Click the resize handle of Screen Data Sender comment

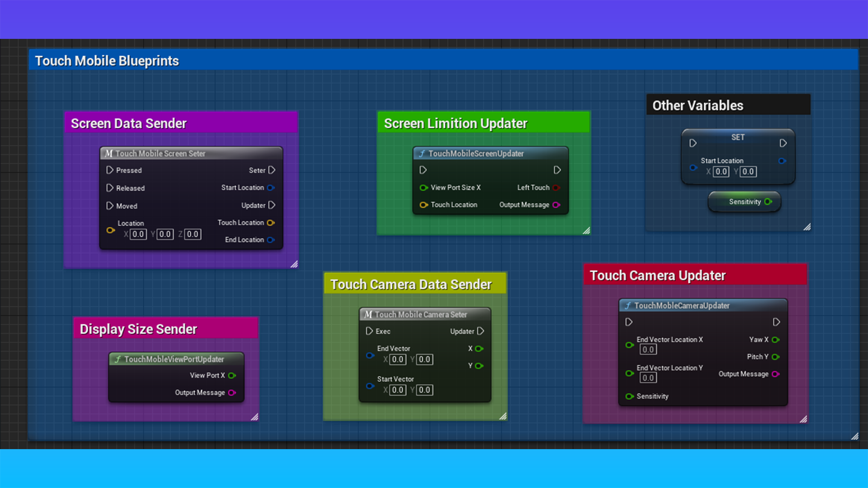(x=295, y=265)
